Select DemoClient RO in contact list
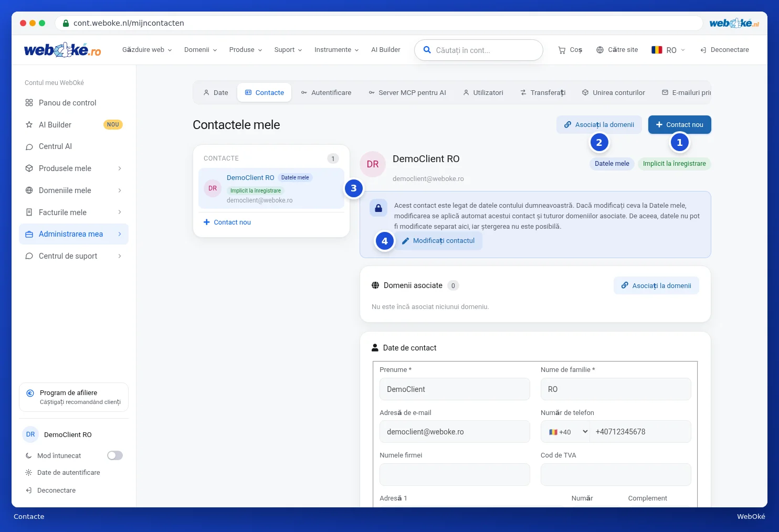 pyautogui.click(x=271, y=188)
